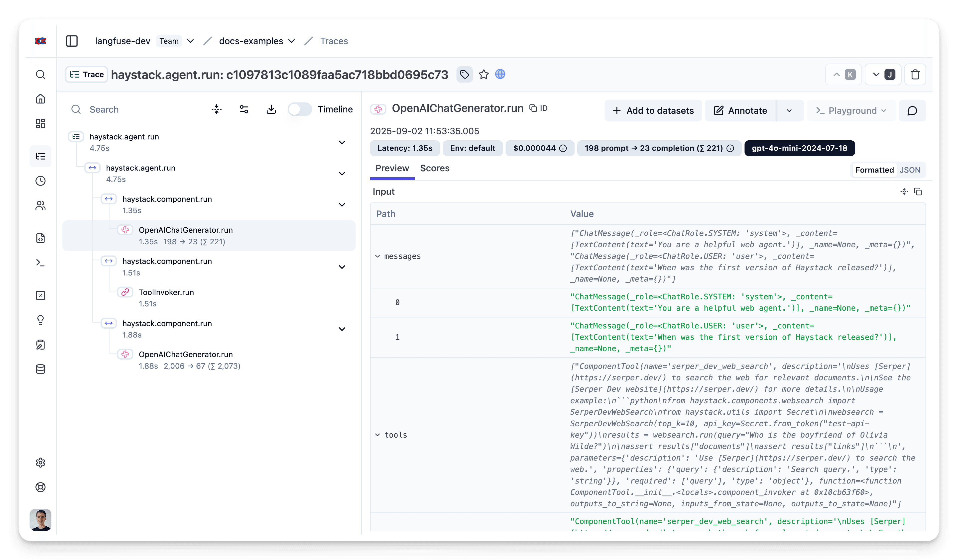Switch to the Scores tab
Screen dimensions: 958x560
pyautogui.click(x=435, y=168)
